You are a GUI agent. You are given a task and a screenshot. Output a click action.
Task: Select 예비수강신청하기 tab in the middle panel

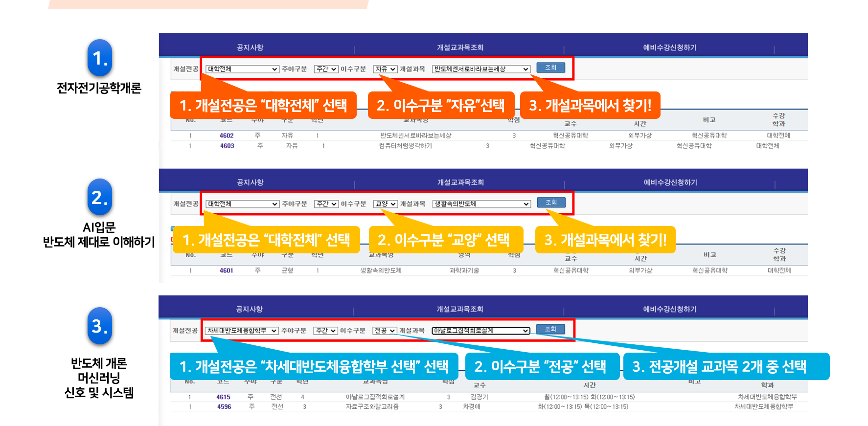[670, 182]
